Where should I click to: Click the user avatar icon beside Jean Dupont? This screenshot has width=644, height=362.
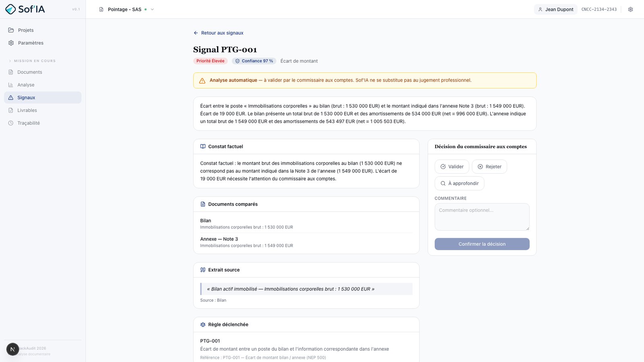540,9
